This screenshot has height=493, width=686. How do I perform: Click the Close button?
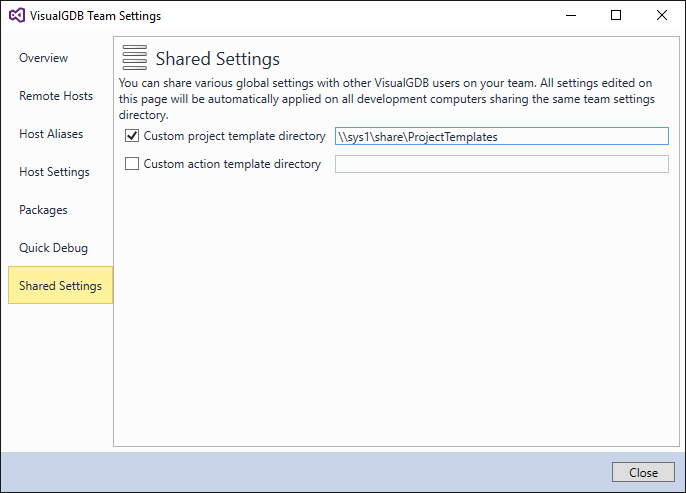point(643,472)
